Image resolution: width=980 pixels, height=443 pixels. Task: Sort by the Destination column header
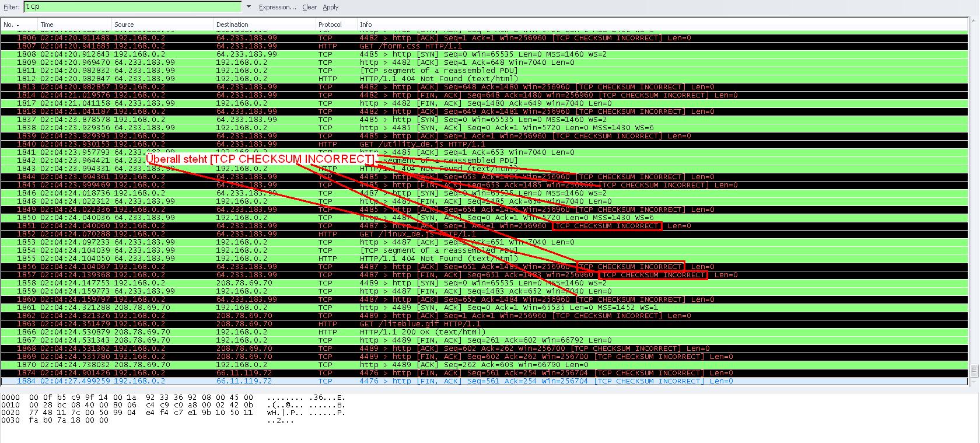(x=232, y=25)
